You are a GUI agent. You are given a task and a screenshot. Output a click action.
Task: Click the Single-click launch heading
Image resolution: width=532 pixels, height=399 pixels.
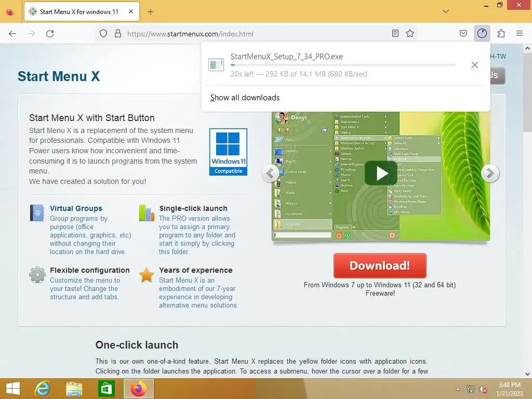pyautogui.click(x=193, y=208)
